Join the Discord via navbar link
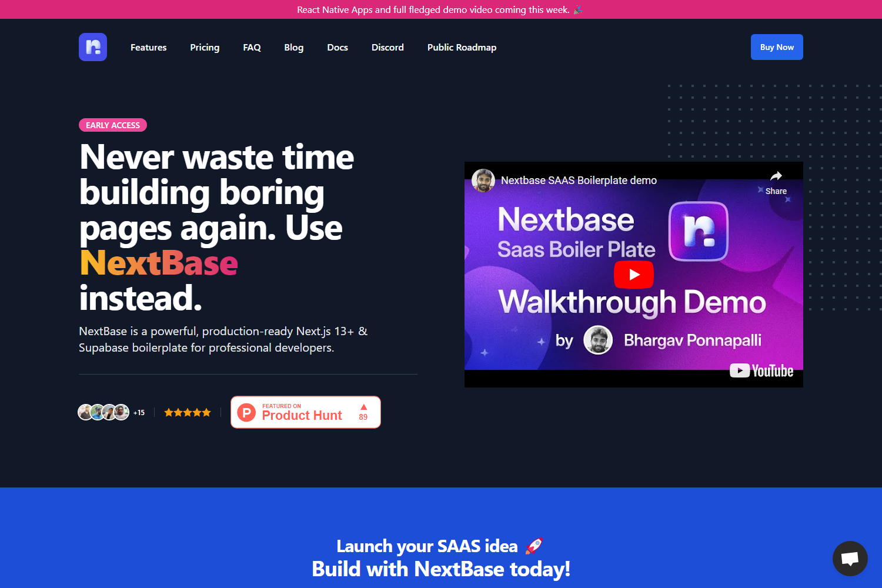 [387, 47]
